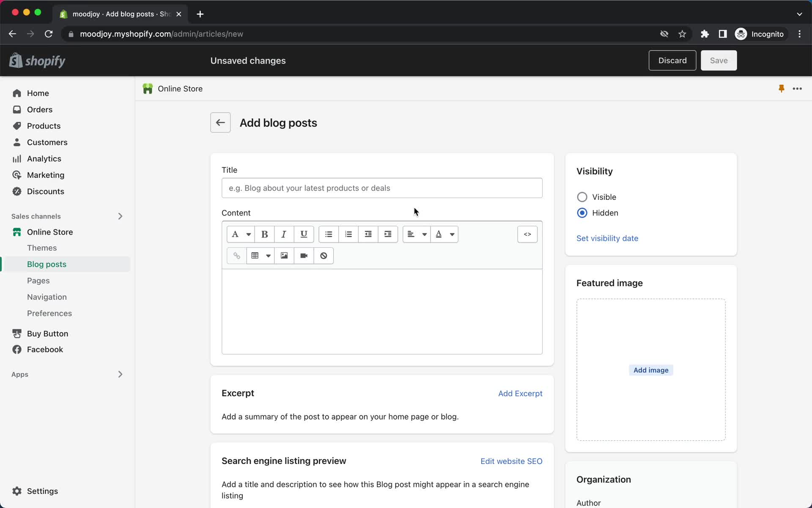Pin the Online Store channel

tap(782, 88)
